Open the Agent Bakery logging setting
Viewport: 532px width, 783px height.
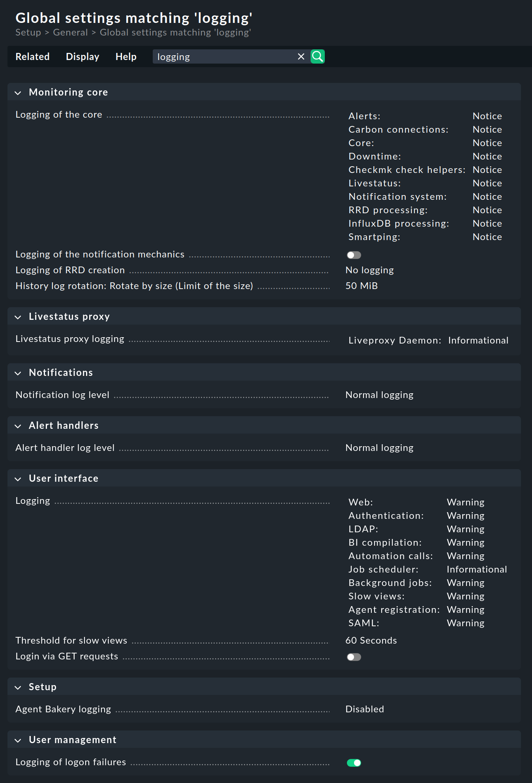(x=63, y=709)
